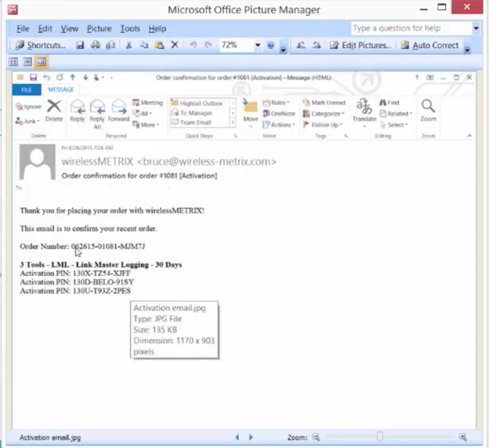Image resolution: width=489 pixels, height=448 pixels.
Task: Open the help search box dropdown arrow
Action: point(476,29)
